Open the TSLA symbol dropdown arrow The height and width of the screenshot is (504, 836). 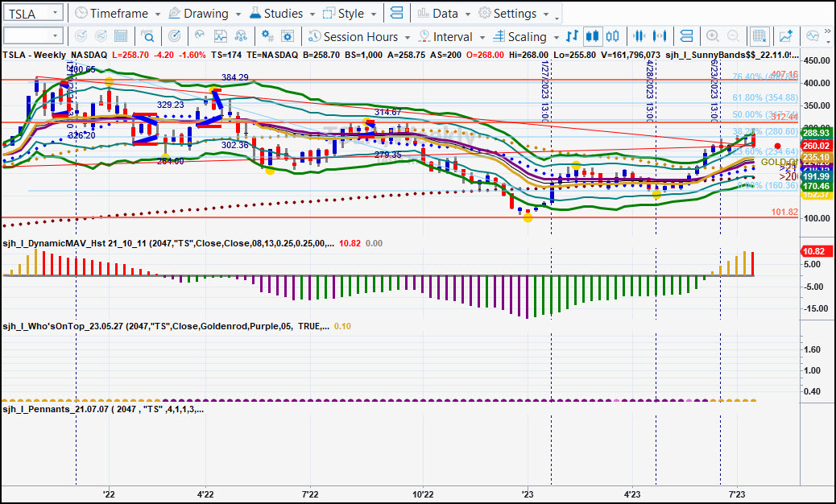click(55, 14)
